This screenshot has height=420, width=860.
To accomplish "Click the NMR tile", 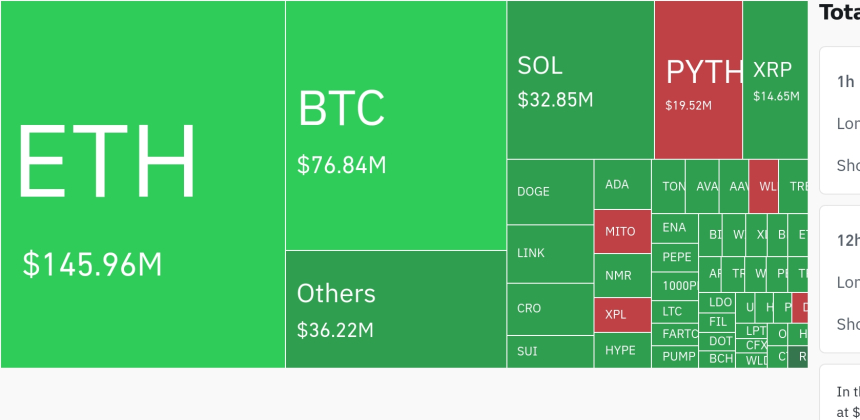I will point(622,274).
